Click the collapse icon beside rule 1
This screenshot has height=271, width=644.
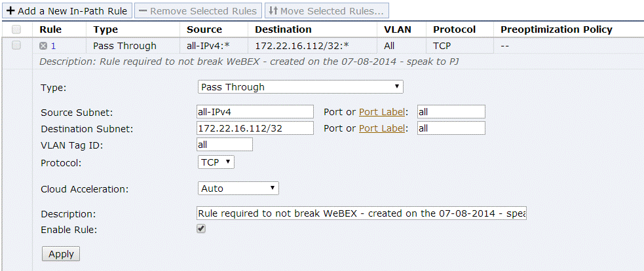point(43,46)
